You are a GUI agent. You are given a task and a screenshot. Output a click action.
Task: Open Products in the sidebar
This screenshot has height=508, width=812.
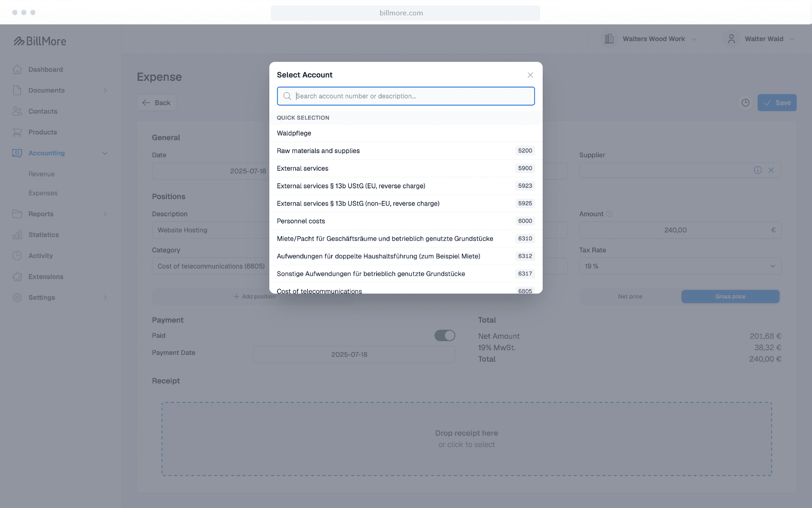43,132
